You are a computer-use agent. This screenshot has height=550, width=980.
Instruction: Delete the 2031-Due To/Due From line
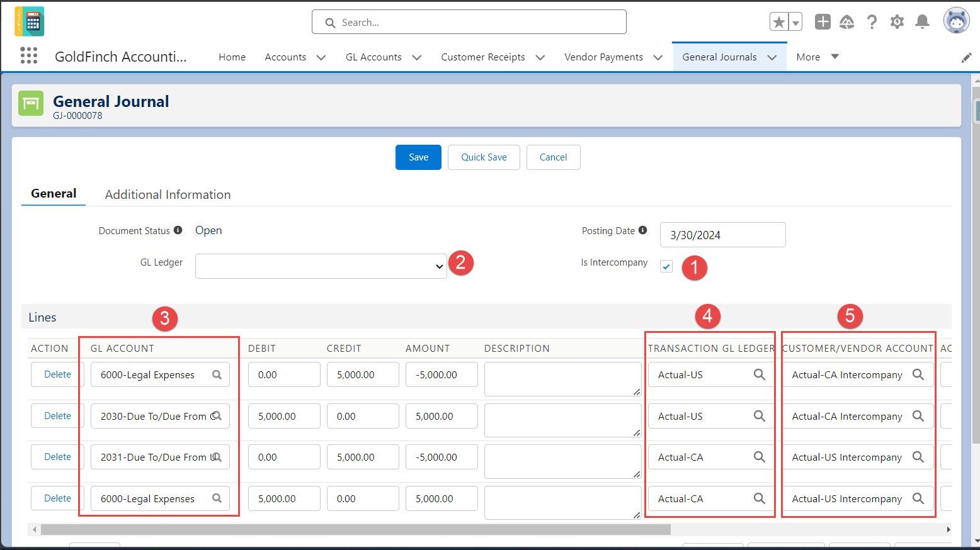click(57, 457)
